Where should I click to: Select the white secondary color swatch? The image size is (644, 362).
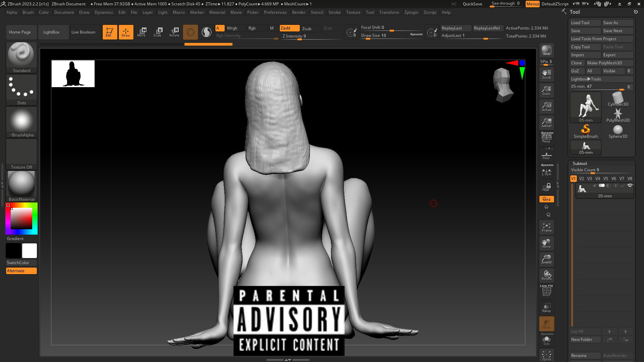point(30,251)
